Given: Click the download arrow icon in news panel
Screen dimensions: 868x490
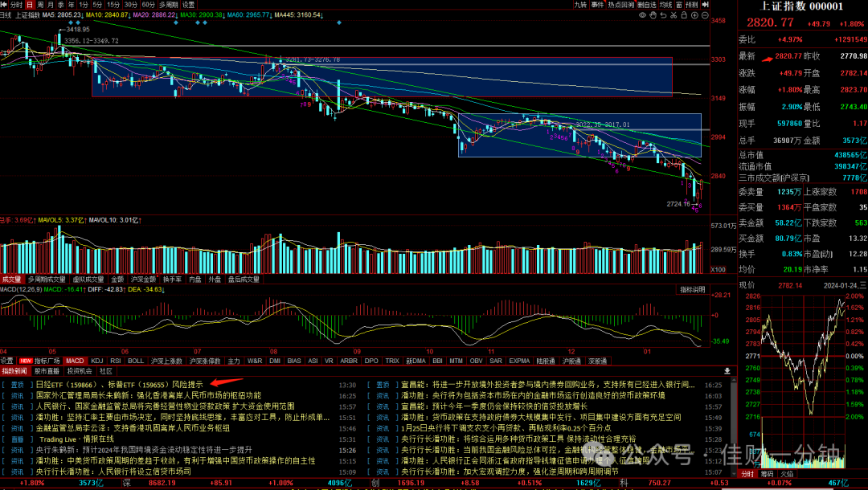Looking at the screenshot, I should pyautogui.click(x=727, y=371).
